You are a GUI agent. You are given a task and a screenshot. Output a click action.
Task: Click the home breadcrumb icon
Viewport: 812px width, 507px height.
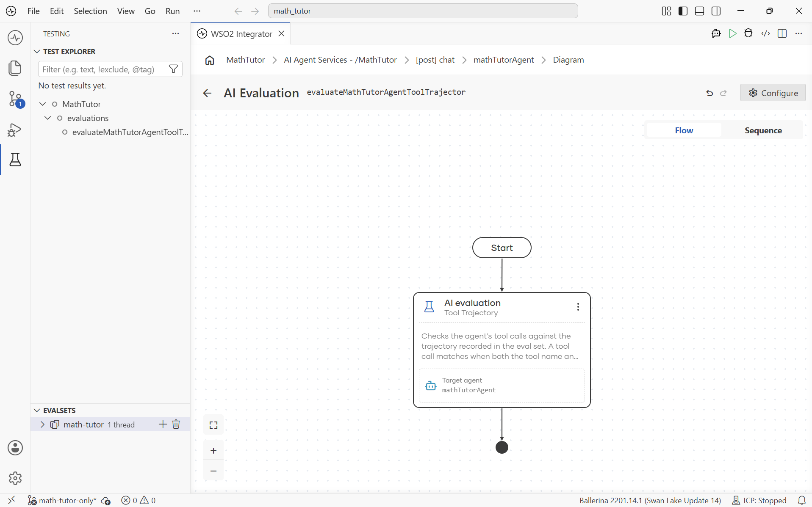click(210, 60)
